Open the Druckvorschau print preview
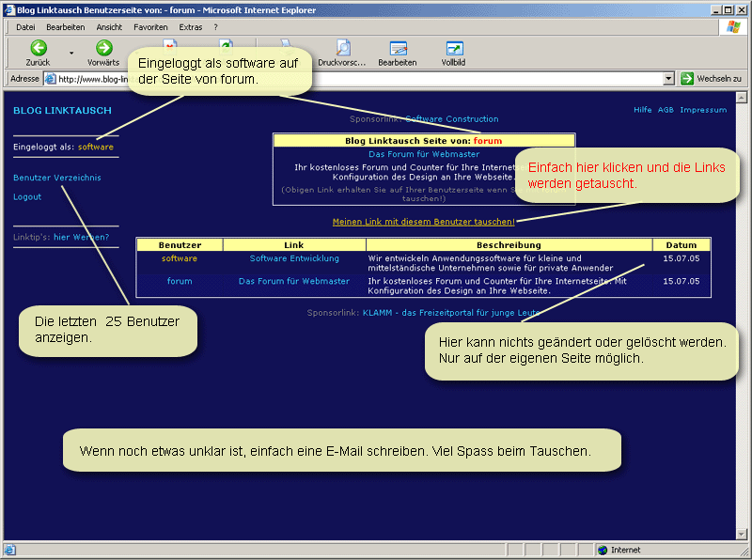Image resolution: width=752 pixels, height=560 pixels. (343, 48)
